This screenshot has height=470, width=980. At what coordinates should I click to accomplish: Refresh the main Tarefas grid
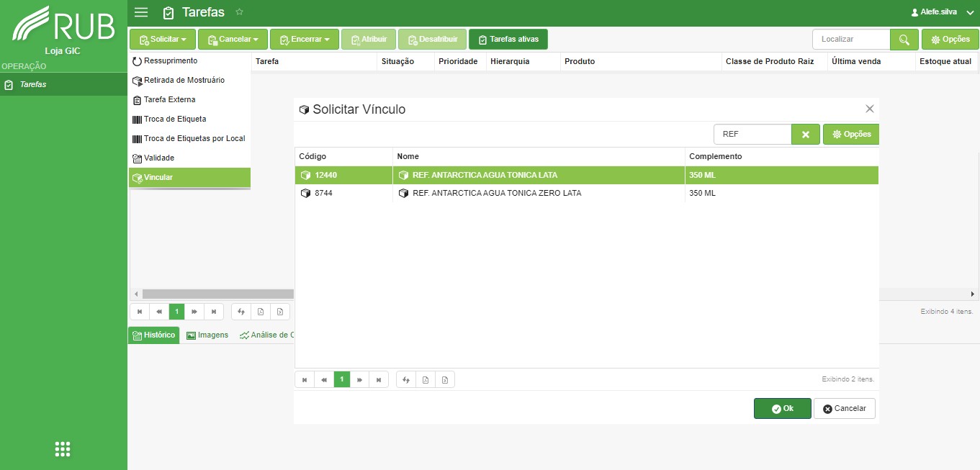241,312
